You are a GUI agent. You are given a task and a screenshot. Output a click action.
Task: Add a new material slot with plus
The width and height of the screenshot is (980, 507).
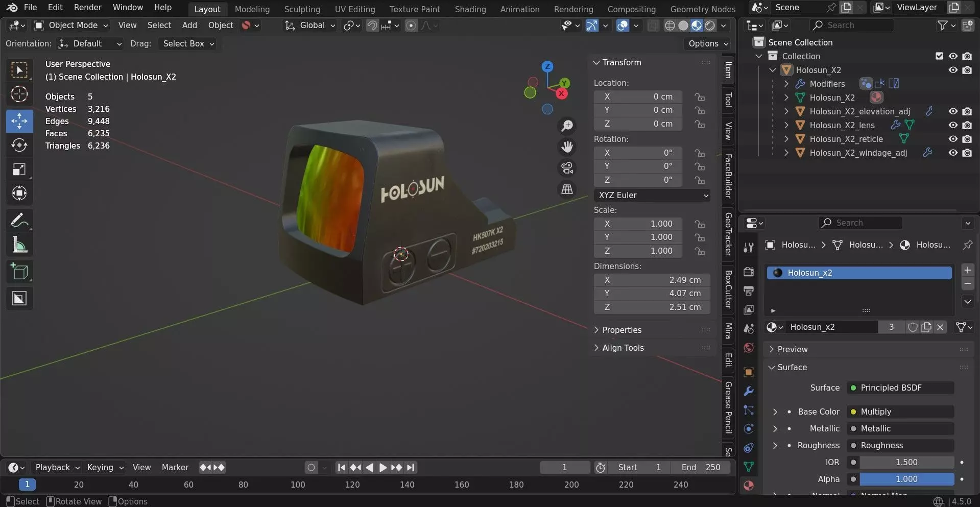pyautogui.click(x=967, y=270)
